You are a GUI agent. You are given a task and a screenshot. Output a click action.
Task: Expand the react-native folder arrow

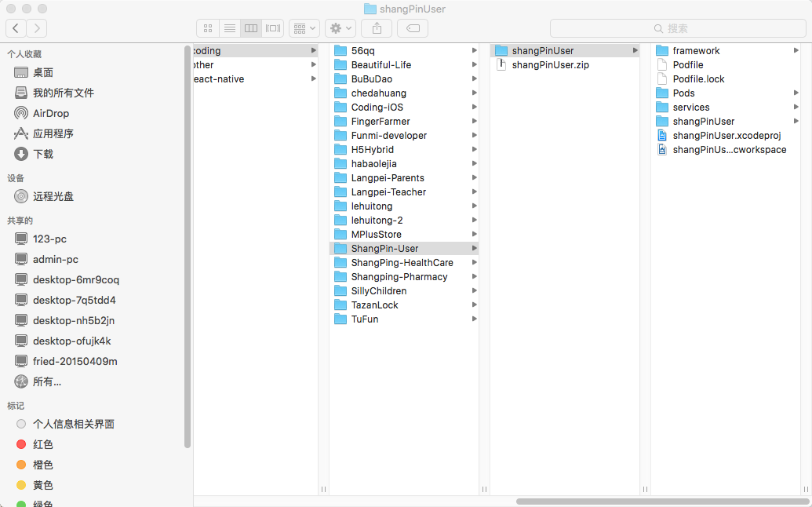[x=313, y=78]
